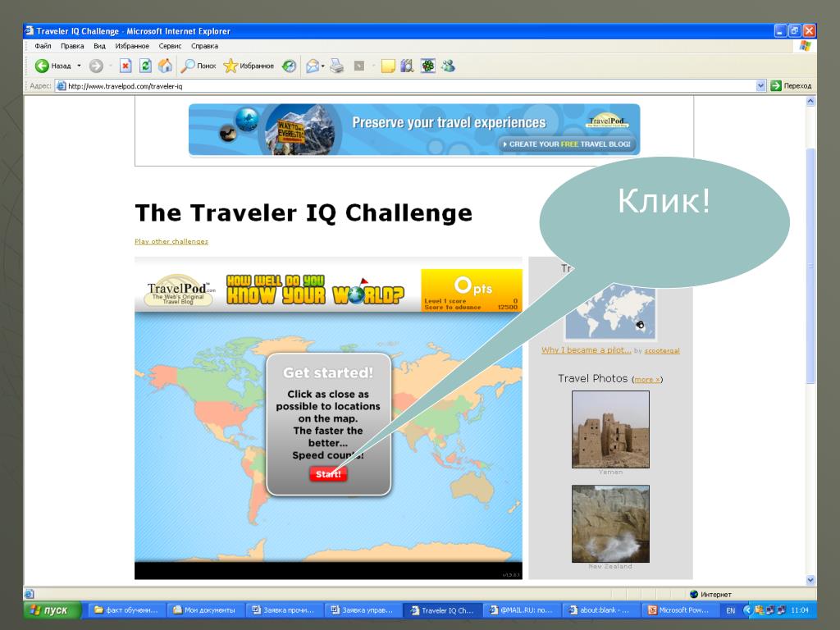Open the Справка menu
The width and height of the screenshot is (840, 630).
pos(204,46)
